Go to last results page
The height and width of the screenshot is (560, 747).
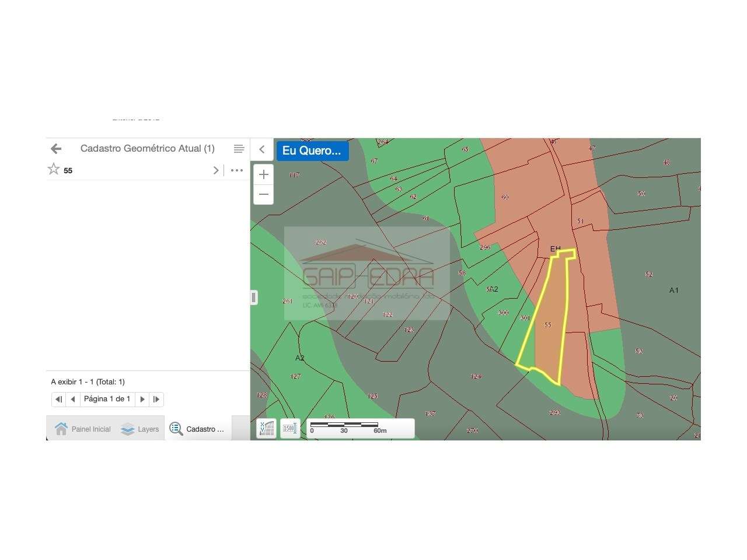(156, 399)
